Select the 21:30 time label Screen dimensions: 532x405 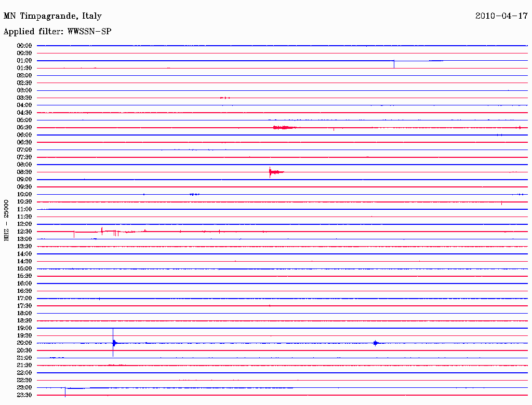click(24, 366)
